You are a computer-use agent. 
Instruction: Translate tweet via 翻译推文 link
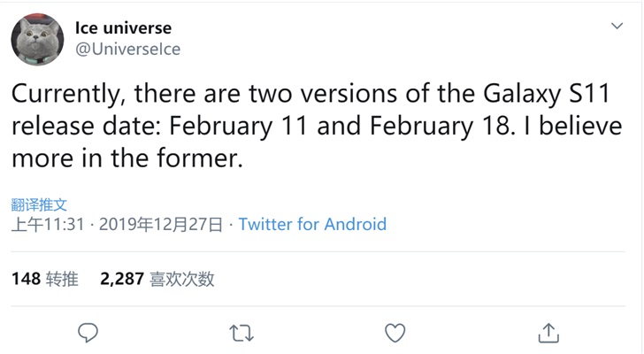tap(39, 204)
